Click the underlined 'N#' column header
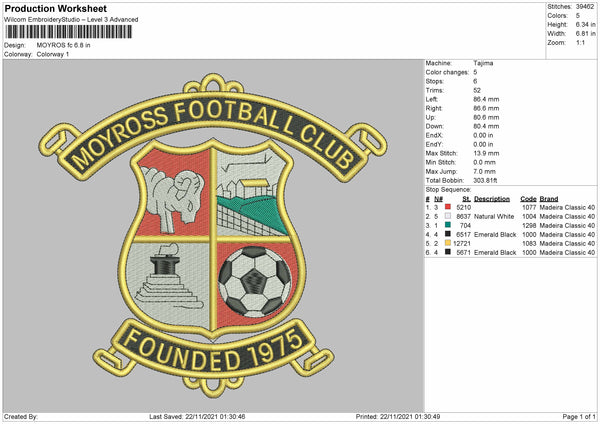Viewport: 600px width, 424px height. click(439, 199)
